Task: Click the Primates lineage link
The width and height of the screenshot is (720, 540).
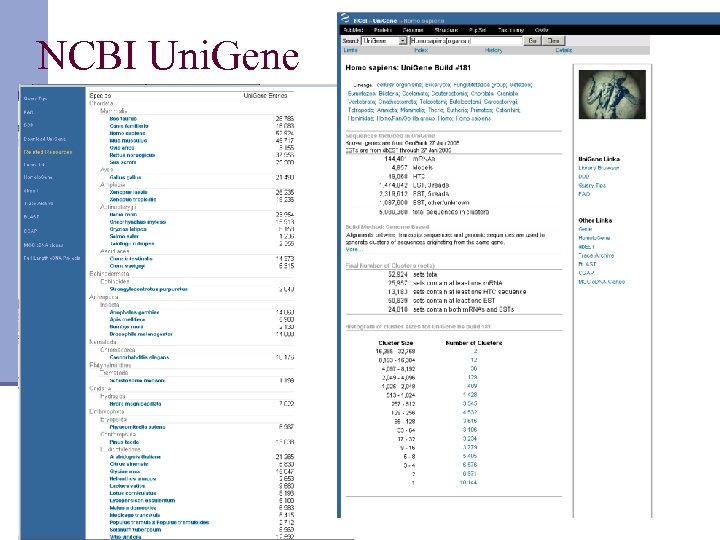Action: pos(481,110)
